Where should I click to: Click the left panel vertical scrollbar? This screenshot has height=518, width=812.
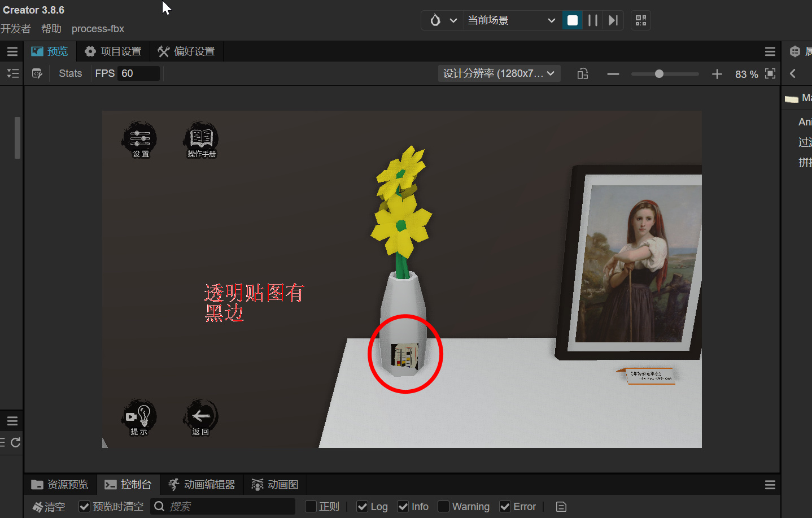coord(18,138)
